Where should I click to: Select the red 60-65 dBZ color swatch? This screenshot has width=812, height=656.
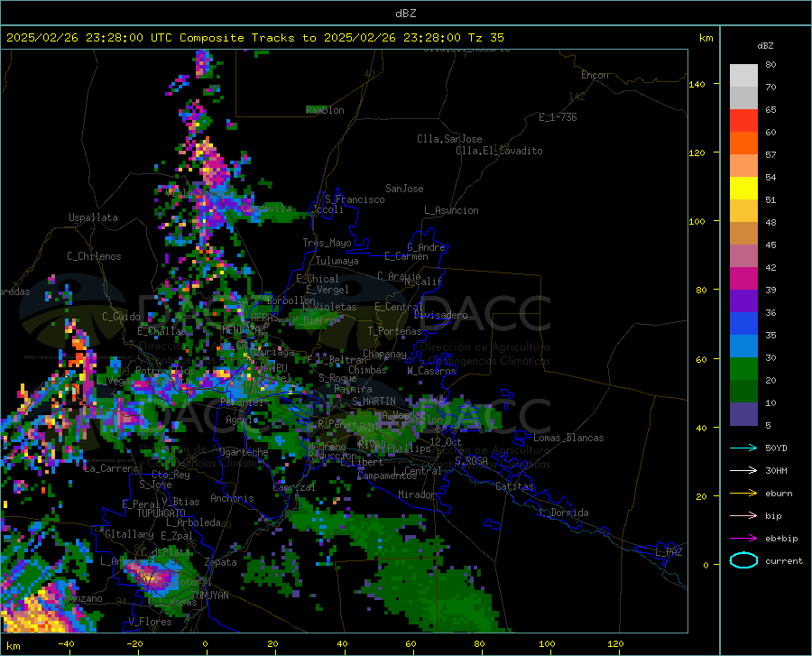click(x=743, y=121)
